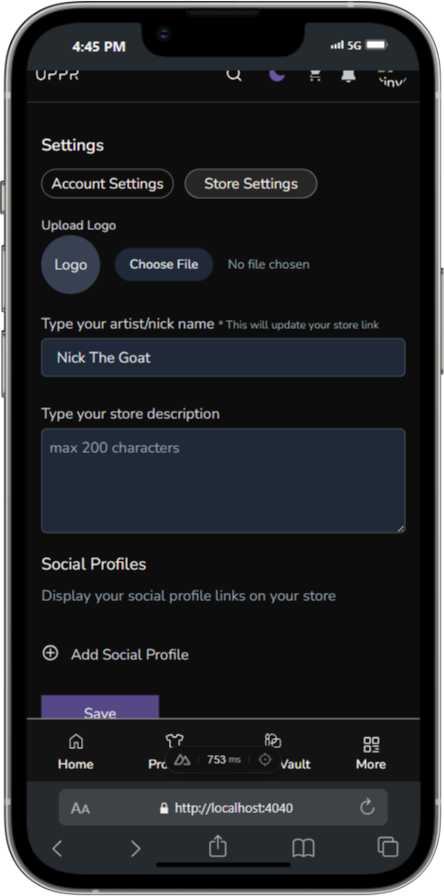Focus the artist/nick name input field

click(x=223, y=358)
